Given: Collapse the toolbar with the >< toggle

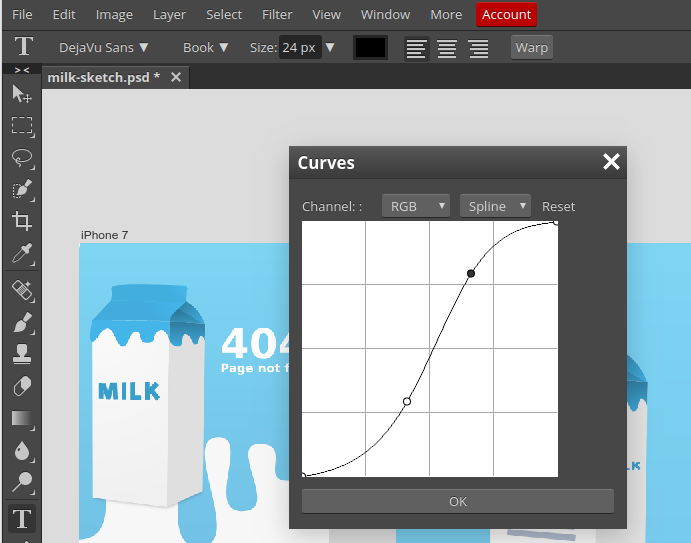Looking at the screenshot, I should pyautogui.click(x=22, y=70).
